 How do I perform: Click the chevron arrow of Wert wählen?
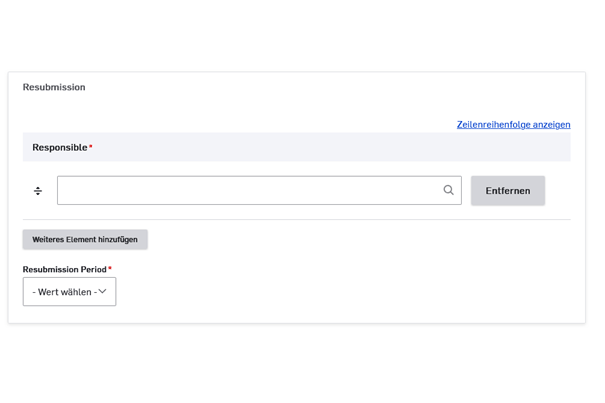click(102, 292)
